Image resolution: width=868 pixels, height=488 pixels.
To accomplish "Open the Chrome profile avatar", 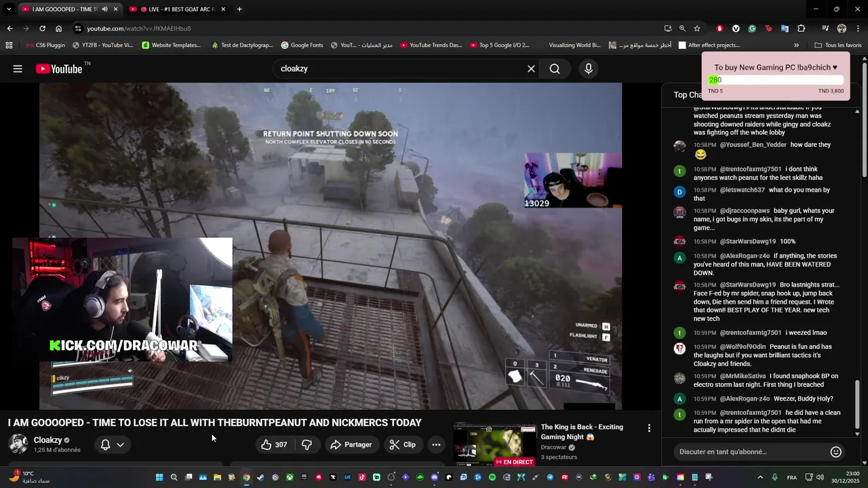I will pyautogui.click(x=842, y=28).
